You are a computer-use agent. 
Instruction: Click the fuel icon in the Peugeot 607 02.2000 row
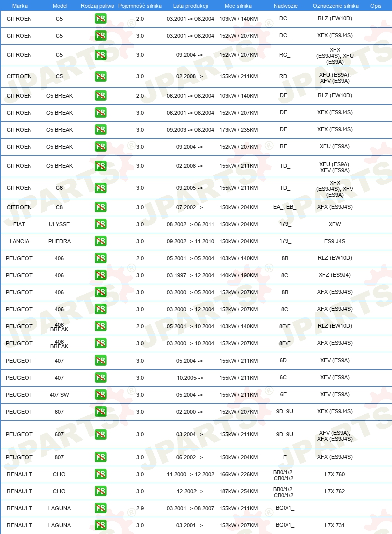coord(100,411)
